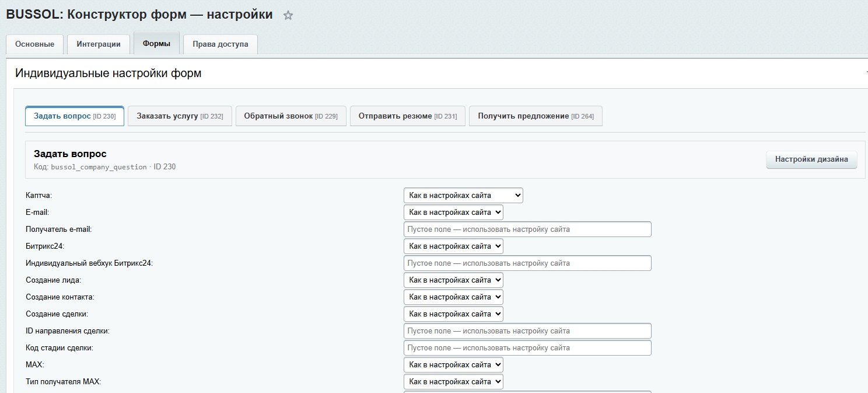This screenshot has width=868, height=393.
Task: Open the Битрикс24 dropdown
Action: tap(453, 246)
